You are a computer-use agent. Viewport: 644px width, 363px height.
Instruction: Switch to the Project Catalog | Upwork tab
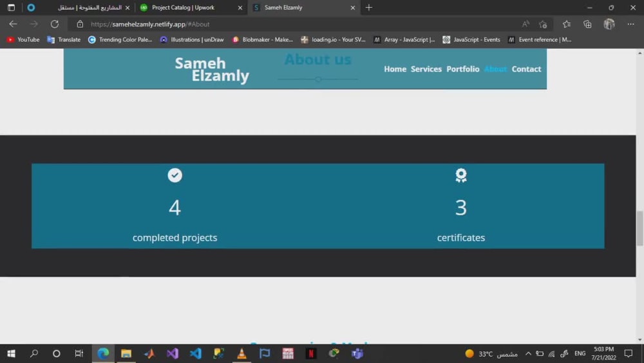(191, 7)
